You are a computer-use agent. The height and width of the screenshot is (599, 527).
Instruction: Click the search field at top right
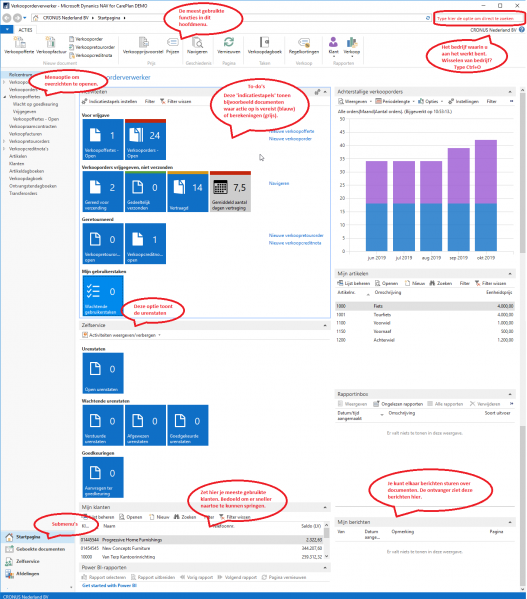[479, 18]
